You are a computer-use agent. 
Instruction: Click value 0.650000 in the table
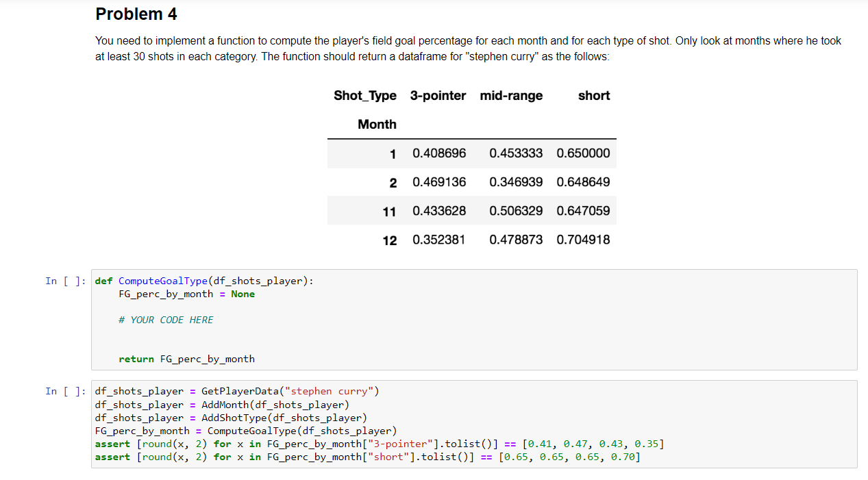[x=583, y=153]
